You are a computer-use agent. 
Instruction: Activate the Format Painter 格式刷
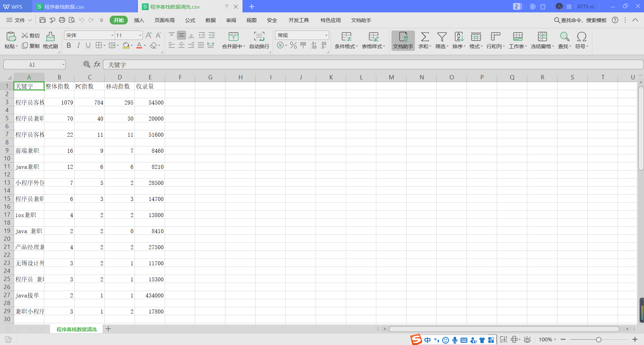[x=50, y=40]
